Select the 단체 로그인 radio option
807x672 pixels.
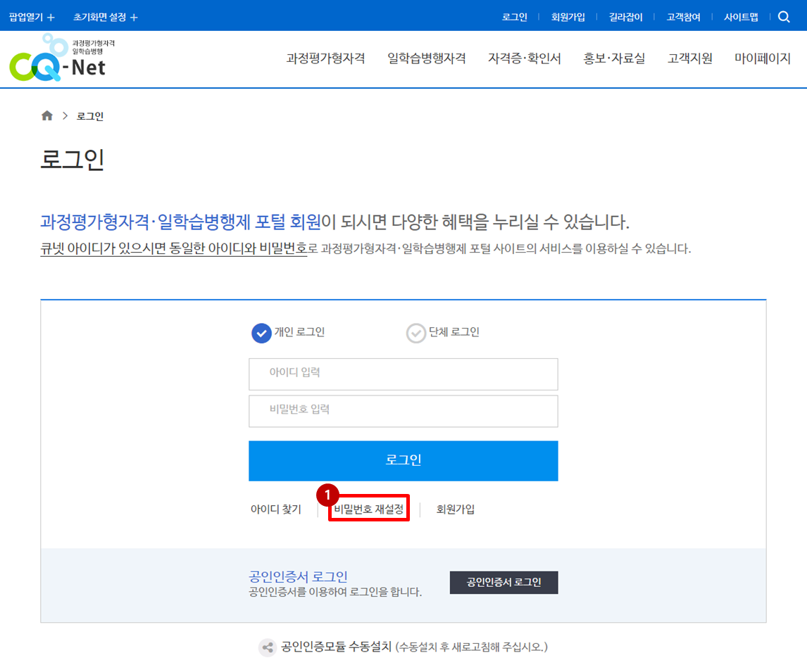point(443,333)
